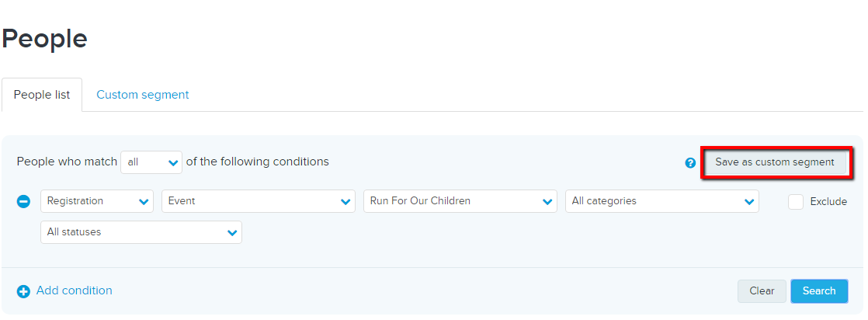Expand the All categories dropdown
This screenshot has width=868, height=320.
[661, 201]
